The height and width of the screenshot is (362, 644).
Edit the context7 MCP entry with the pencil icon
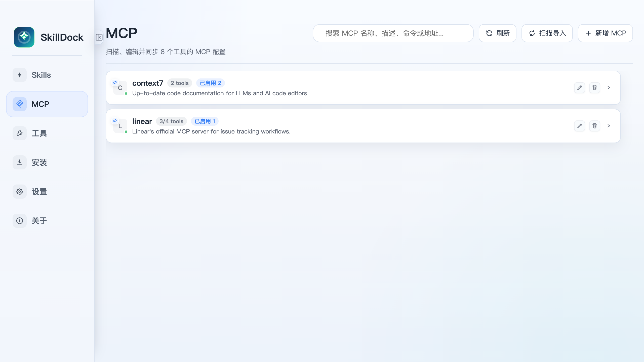[x=580, y=88]
